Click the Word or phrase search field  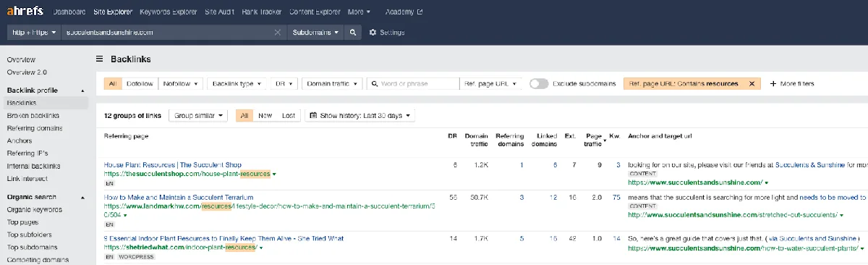pyautogui.click(x=413, y=84)
